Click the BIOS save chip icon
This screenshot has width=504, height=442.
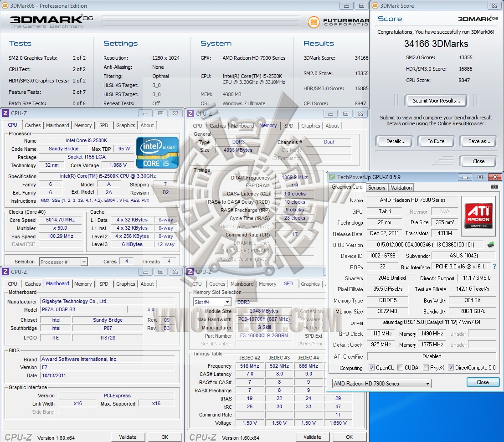(x=491, y=245)
